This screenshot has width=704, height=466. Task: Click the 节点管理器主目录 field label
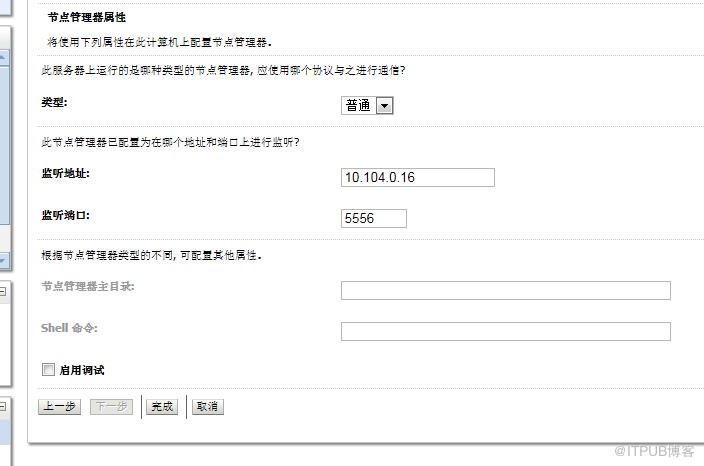[x=88, y=287]
